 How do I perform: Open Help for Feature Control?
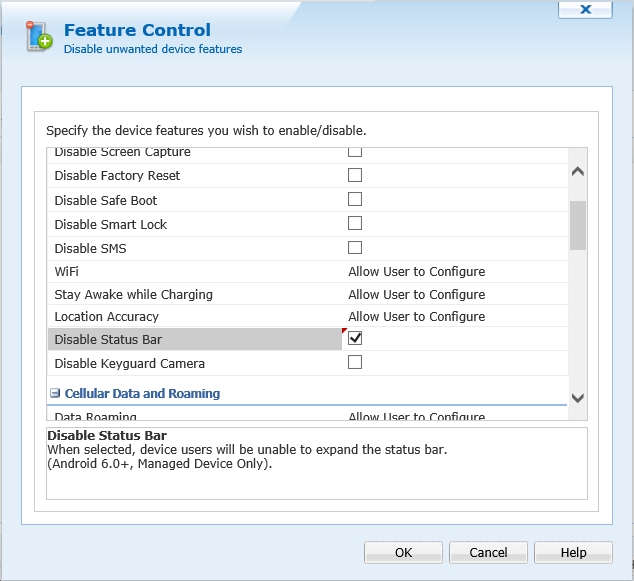pyautogui.click(x=573, y=552)
